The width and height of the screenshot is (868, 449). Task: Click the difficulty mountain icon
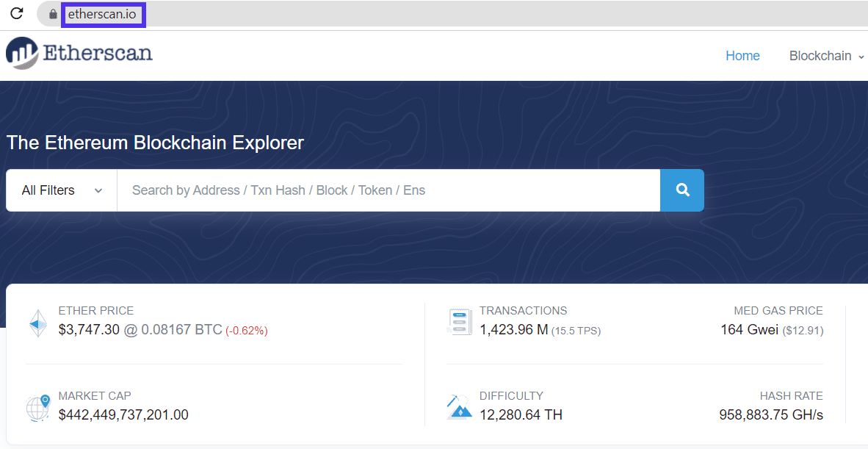(459, 406)
